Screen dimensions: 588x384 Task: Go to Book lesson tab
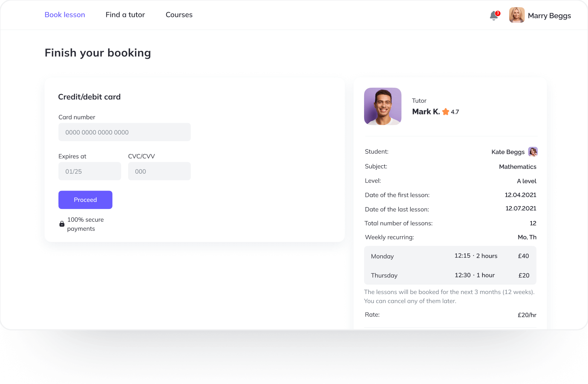pyautogui.click(x=65, y=15)
